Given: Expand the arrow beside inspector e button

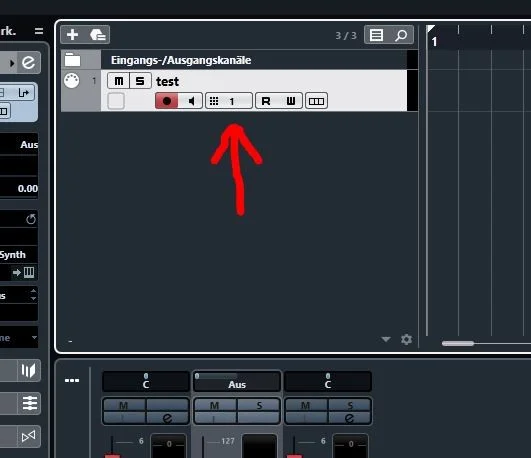Looking at the screenshot, I should 12,63.
